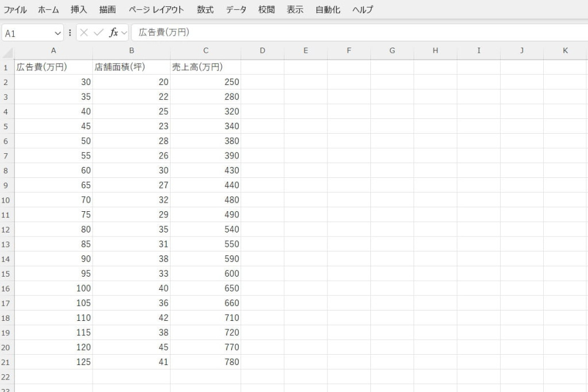Open the dropdown arrow next to fx

124,33
